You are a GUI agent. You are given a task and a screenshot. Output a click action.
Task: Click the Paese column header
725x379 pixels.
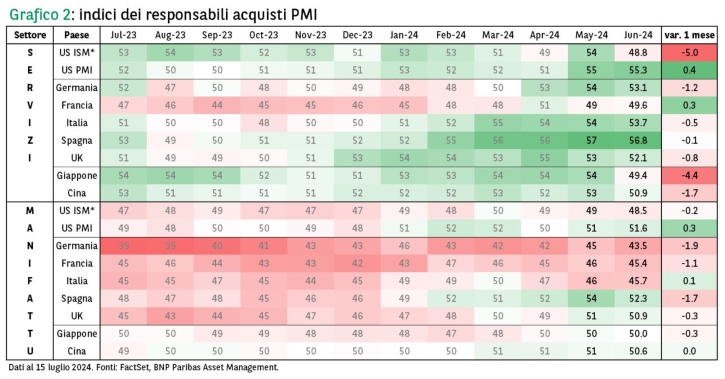(x=77, y=35)
